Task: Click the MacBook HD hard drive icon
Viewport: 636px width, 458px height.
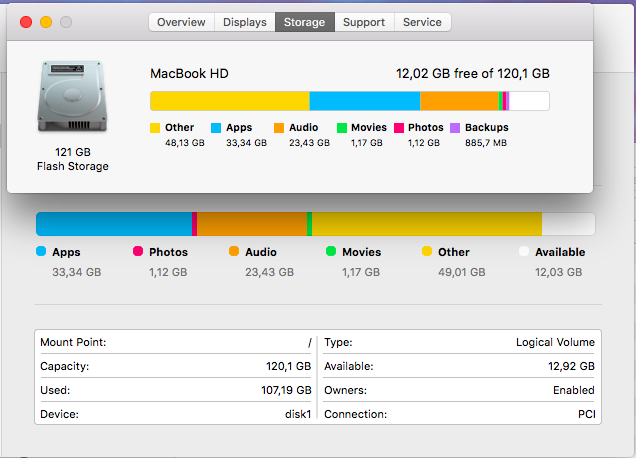Action: click(73, 96)
